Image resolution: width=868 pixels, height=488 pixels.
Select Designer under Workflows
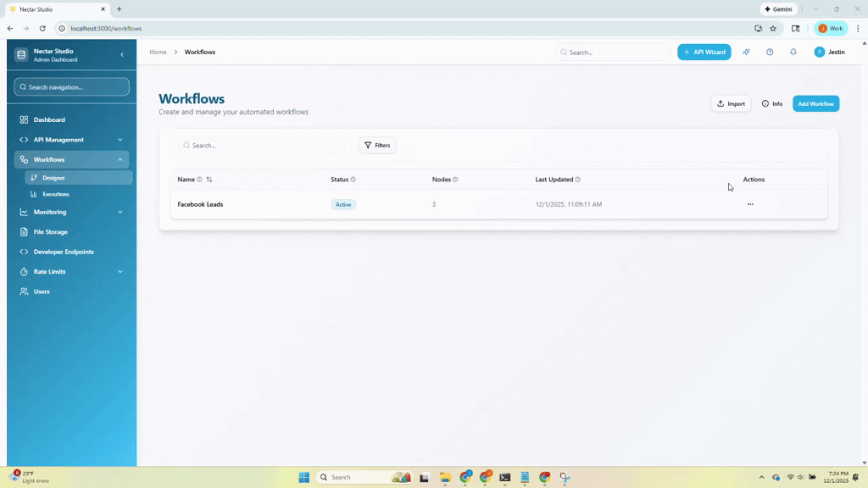pos(79,178)
